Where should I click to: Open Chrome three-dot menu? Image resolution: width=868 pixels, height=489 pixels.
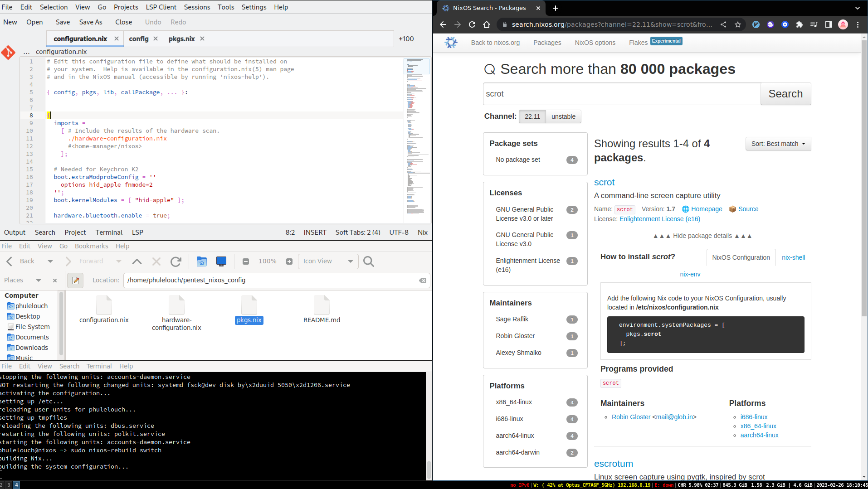click(858, 24)
